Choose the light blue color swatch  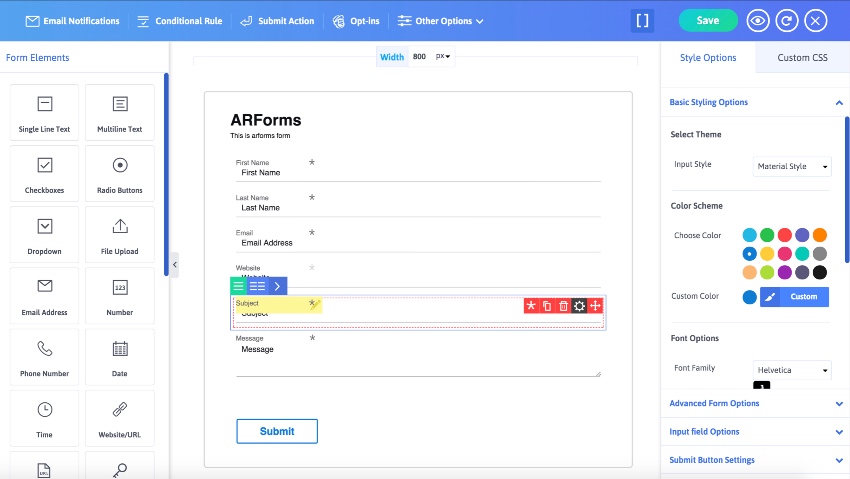coord(749,235)
